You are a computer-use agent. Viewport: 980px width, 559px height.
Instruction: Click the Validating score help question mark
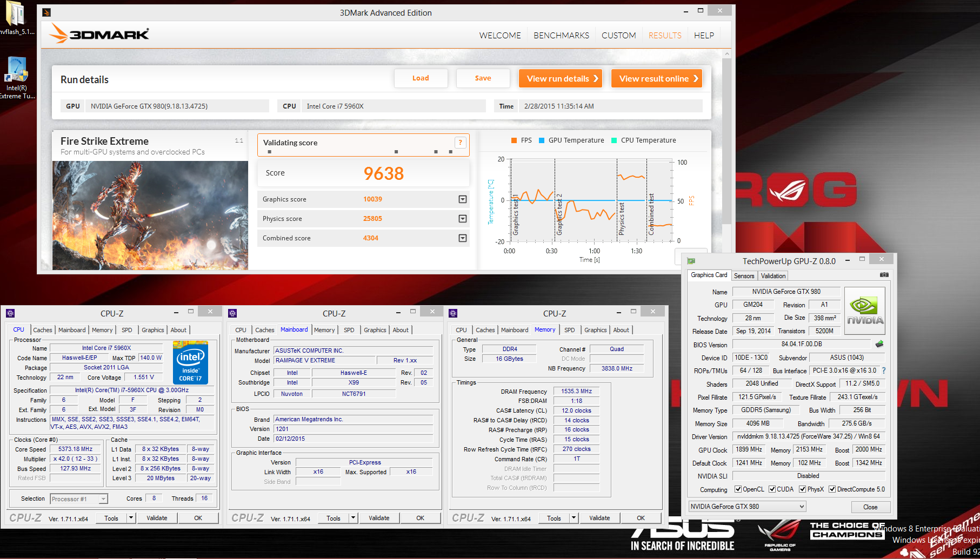tap(460, 143)
